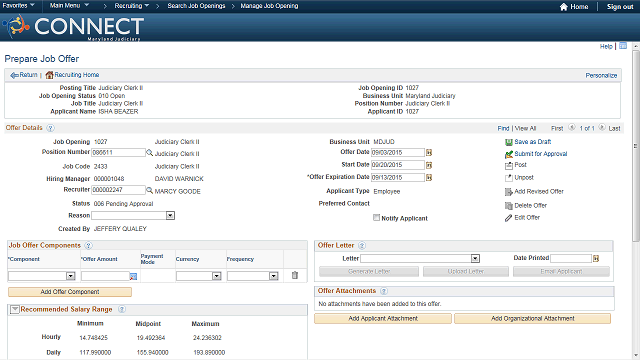Image resolution: width=640 pixels, height=360 pixels.
Task: Collapse the Recommended Salary Range section
Action: [15, 310]
